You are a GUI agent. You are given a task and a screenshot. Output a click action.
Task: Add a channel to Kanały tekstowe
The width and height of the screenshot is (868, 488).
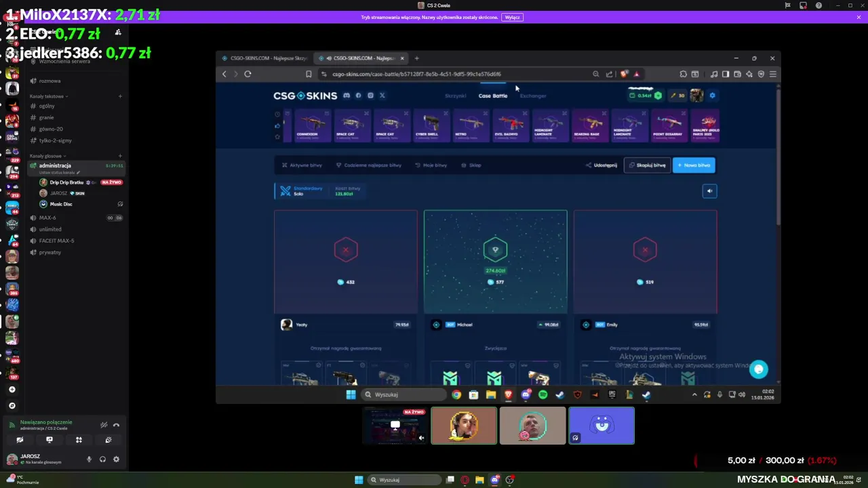pos(120,96)
